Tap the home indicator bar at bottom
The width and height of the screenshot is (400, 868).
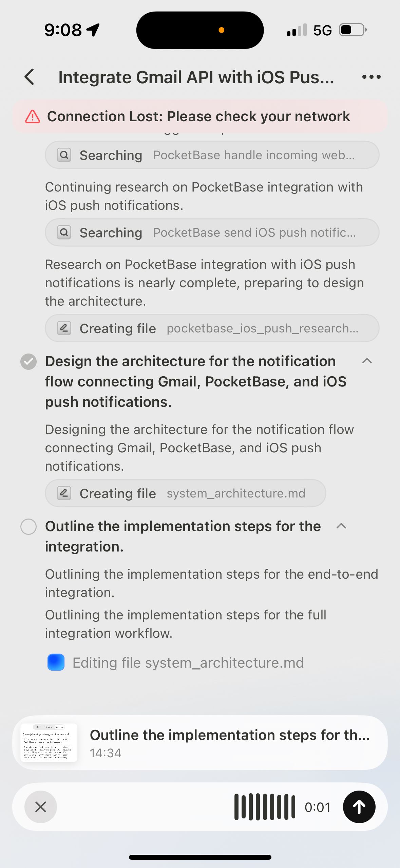tap(200, 857)
